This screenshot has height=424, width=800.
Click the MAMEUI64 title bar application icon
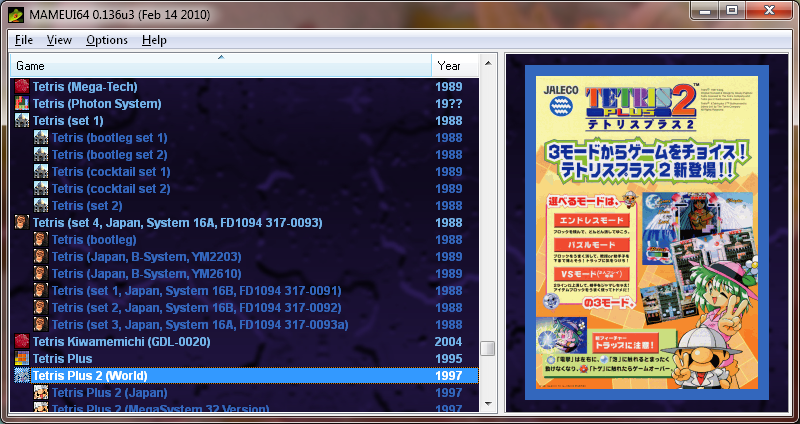[x=14, y=12]
